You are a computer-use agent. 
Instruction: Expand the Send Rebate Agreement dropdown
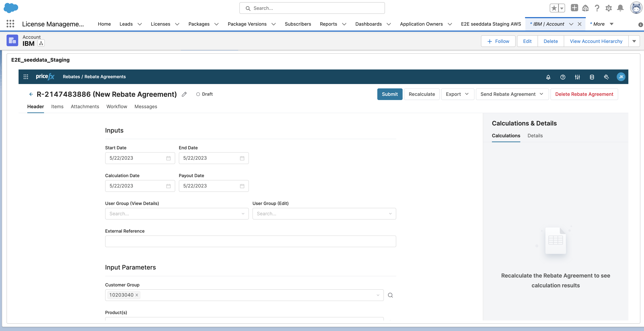click(x=512, y=94)
